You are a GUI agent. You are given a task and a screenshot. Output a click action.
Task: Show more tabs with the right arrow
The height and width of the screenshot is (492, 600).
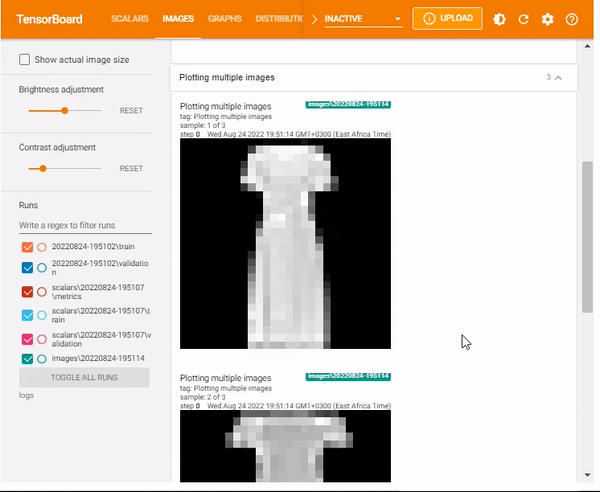[314, 19]
